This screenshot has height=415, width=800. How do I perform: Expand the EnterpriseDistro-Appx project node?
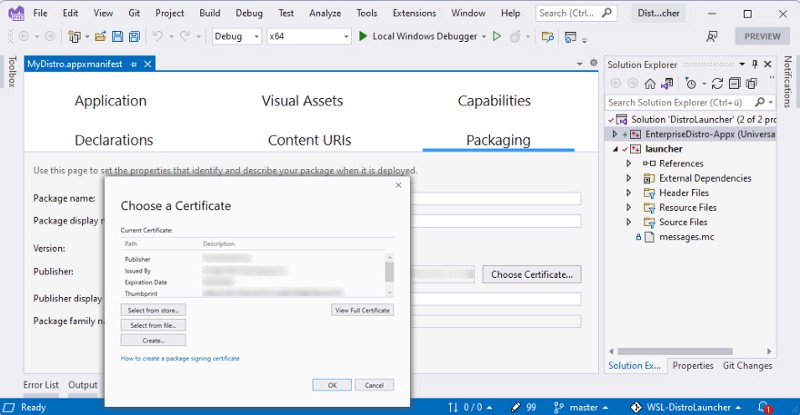click(x=614, y=134)
